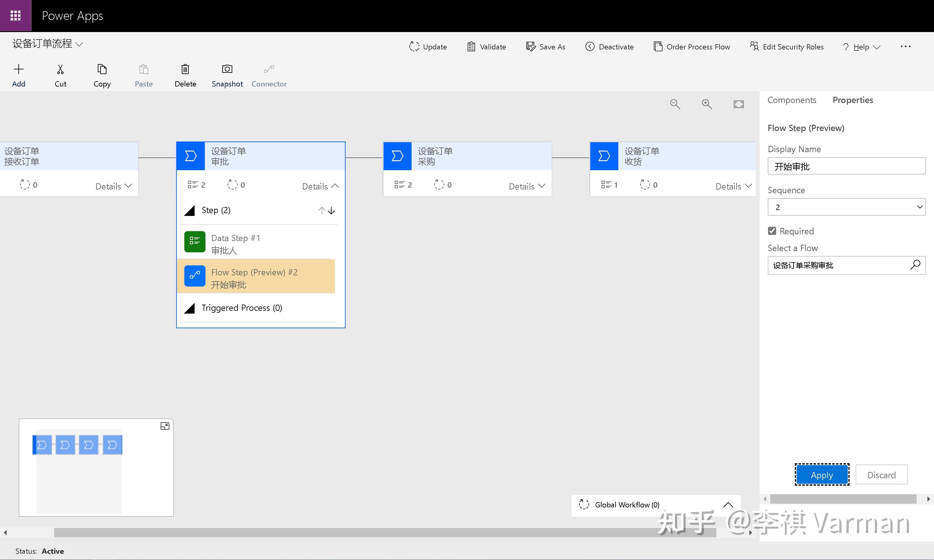Click the Display Name input field

847,166
